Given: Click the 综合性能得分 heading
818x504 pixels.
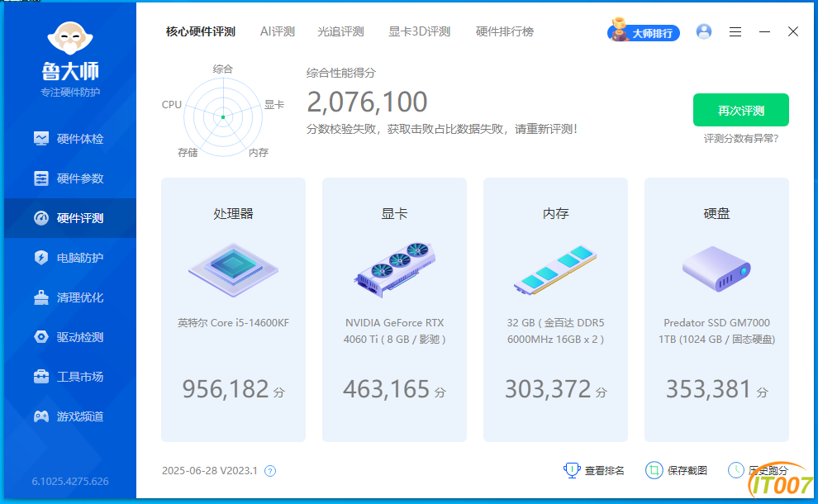Looking at the screenshot, I should (x=340, y=73).
